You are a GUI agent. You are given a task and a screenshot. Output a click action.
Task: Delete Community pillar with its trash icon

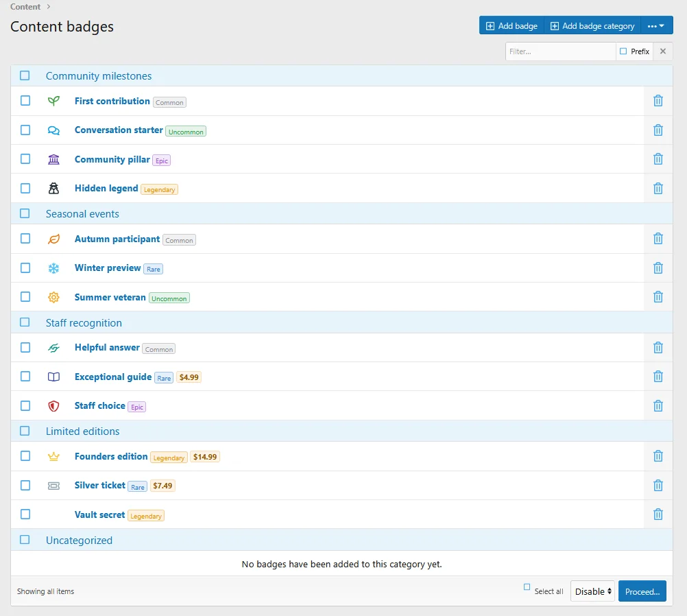coord(658,159)
